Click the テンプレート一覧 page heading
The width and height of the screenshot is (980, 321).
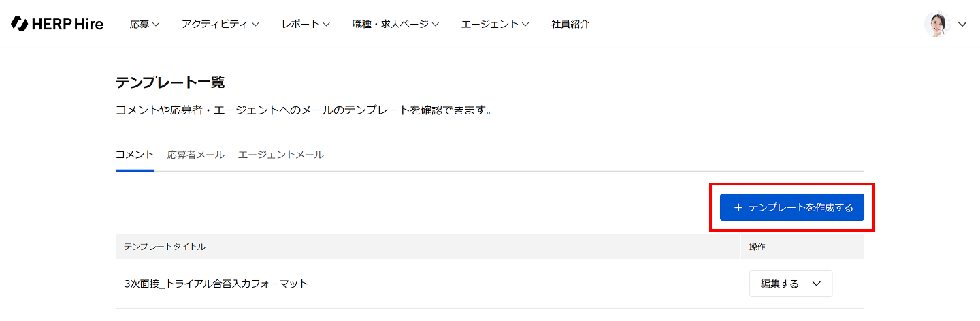[170, 82]
